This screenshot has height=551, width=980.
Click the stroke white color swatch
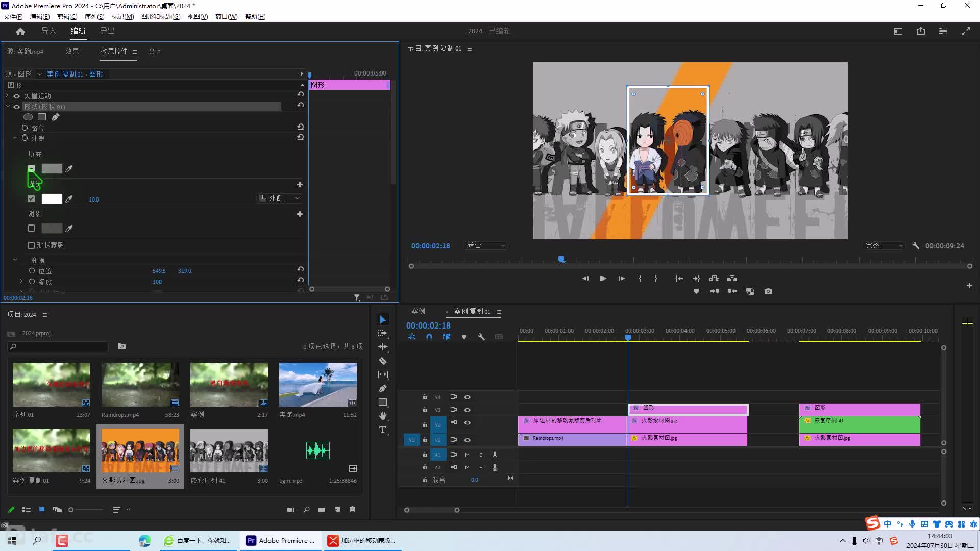click(52, 198)
